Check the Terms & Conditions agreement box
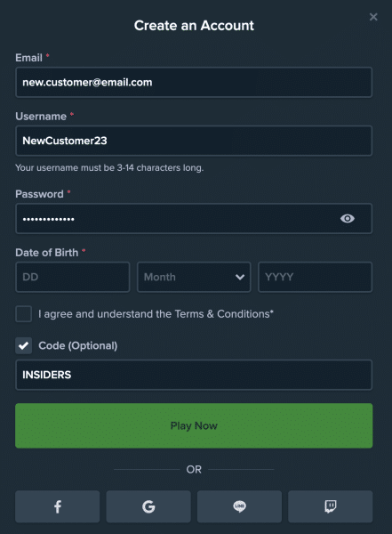 coord(23,313)
